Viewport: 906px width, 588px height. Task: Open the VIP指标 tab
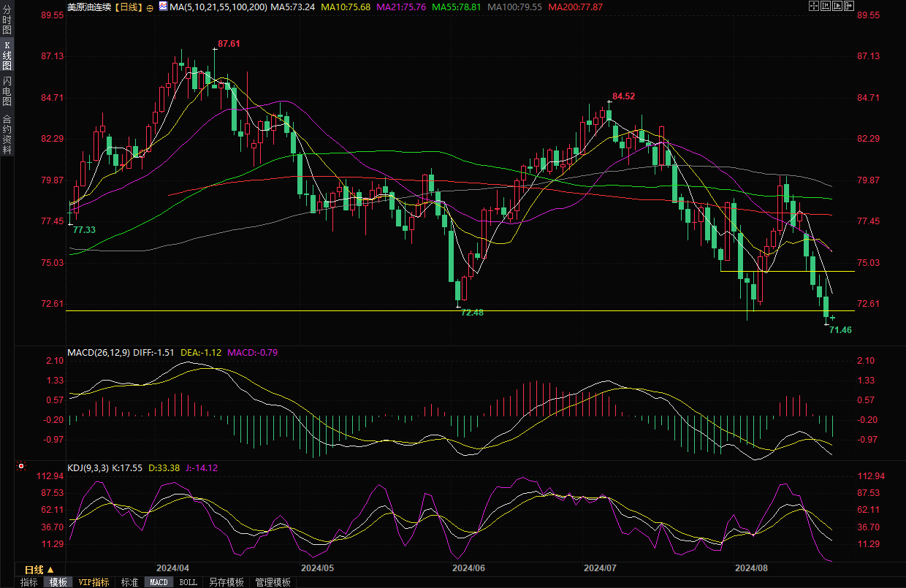pos(94,582)
